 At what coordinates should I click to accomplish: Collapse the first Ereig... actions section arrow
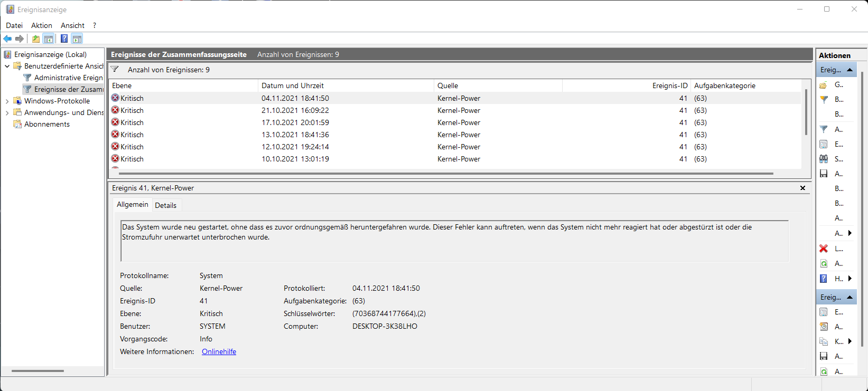point(850,70)
